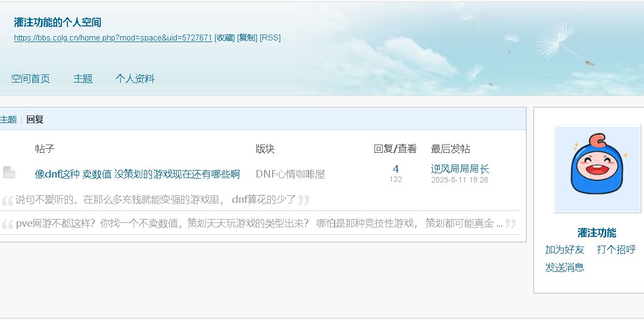The width and height of the screenshot is (644, 320).
Task: Click 加为好友 to add friend
Action: (x=565, y=250)
